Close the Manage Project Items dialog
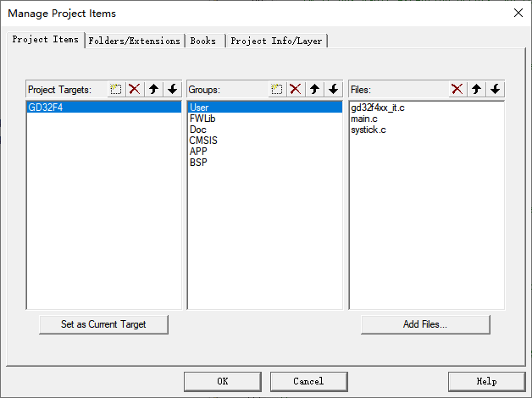The width and height of the screenshot is (532, 398). 518,14
